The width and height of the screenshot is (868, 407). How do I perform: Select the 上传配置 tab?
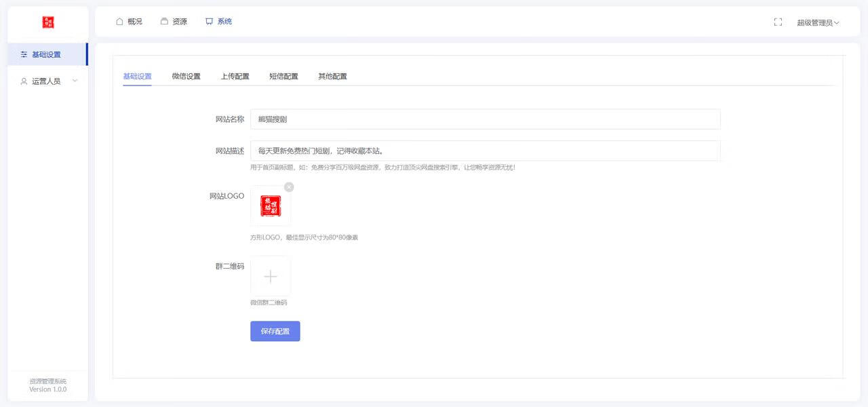tap(235, 76)
